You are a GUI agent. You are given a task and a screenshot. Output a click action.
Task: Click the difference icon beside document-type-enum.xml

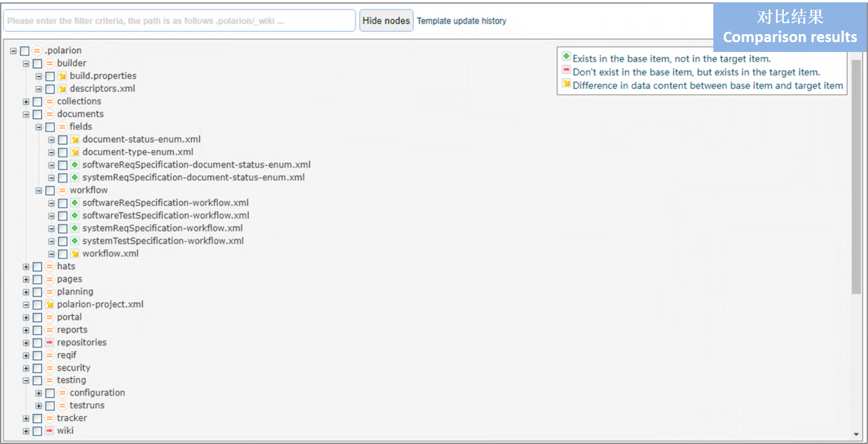click(75, 152)
